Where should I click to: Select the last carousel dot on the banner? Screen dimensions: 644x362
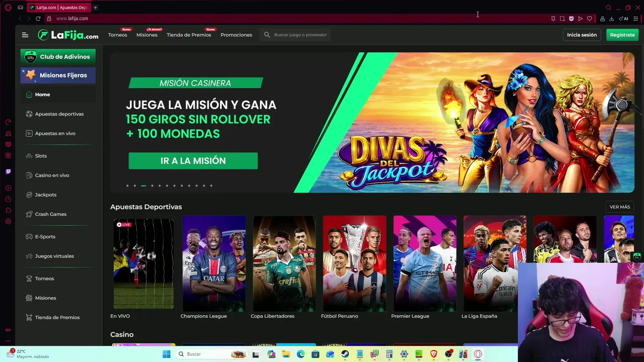click(x=211, y=186)
